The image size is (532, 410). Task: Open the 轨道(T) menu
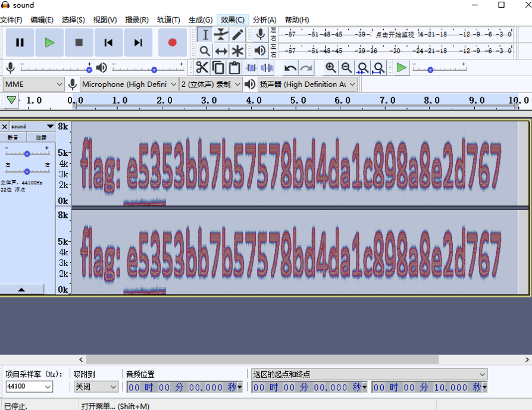[x=168, y=20]
